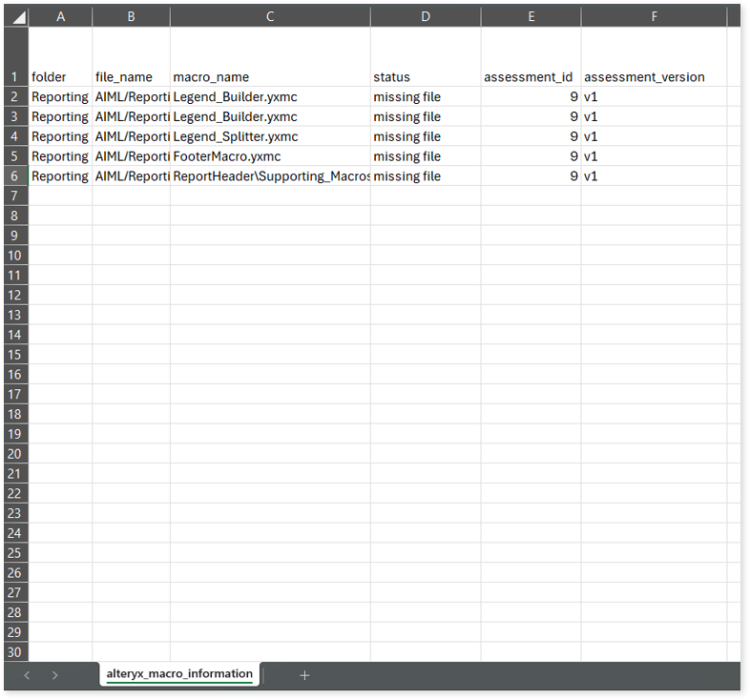Select 'missing file' status in row 2
This screenshot has width=750, height=700.
[x=426, y=96]
